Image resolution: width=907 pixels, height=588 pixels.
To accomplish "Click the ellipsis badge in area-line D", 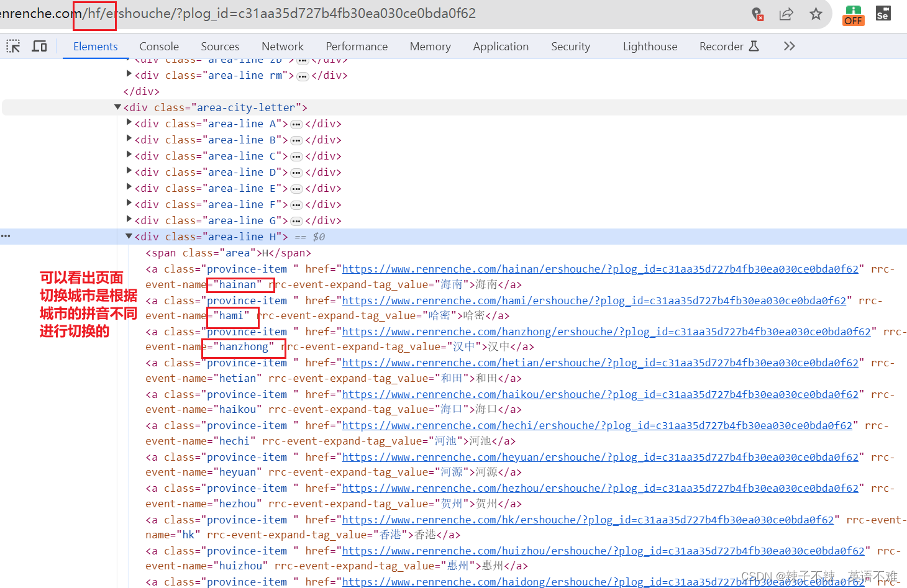I will pyautogui.click(x=296, y=173).
